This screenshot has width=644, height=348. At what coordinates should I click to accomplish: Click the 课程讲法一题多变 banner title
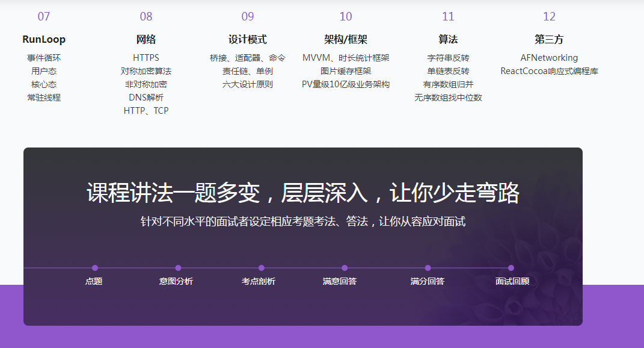[302, 193]
